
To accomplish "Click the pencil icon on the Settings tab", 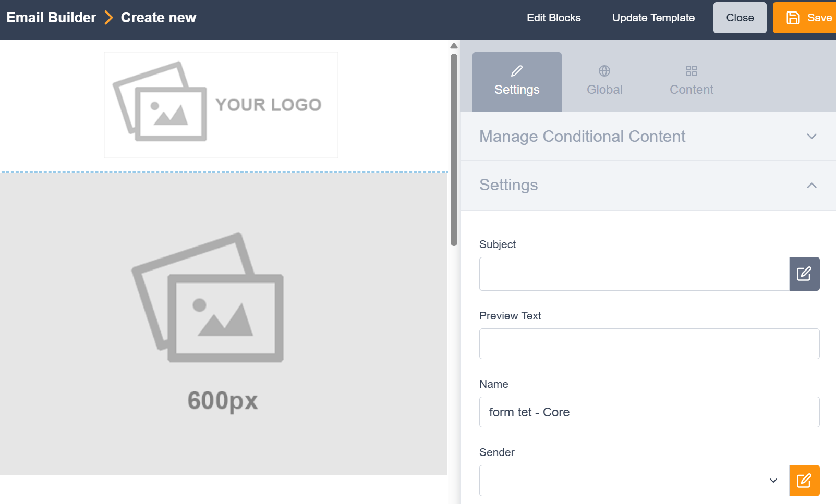I will 517,71.
